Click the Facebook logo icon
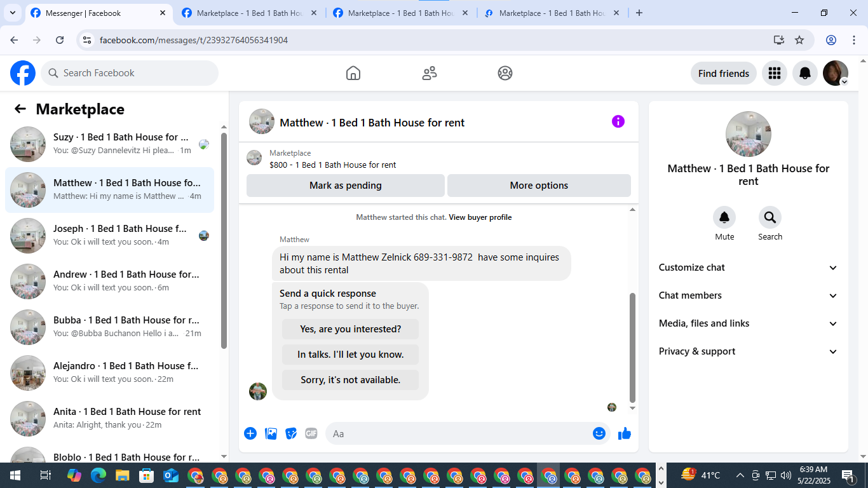Screen dimensions: 868x488 click(x=23, y=73)
